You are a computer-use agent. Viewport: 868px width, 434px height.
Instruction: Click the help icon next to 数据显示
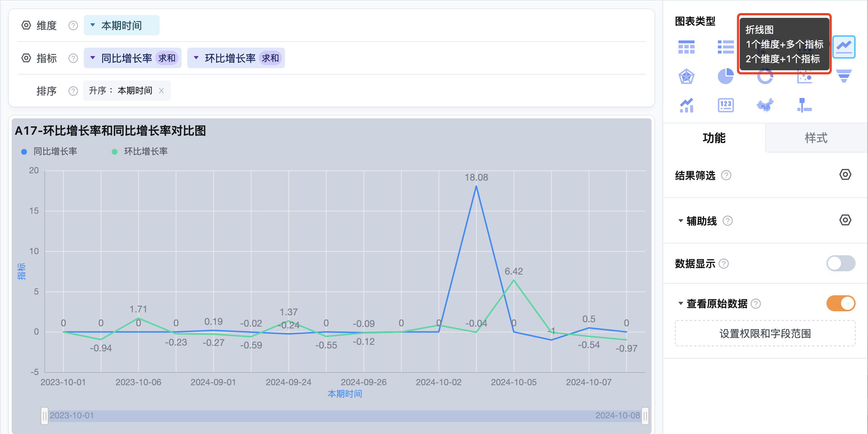[724, 264]
